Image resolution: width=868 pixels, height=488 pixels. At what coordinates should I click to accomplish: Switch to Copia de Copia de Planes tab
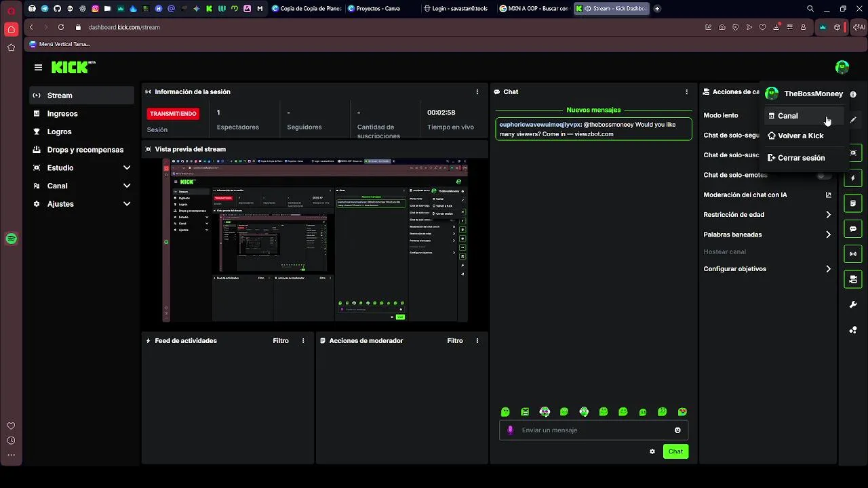[x=306, y=9]
